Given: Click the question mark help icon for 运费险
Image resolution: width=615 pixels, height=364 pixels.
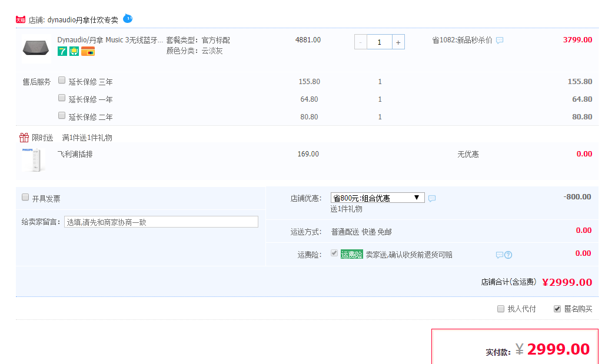Looking at the screenshot, I should 508,255.
